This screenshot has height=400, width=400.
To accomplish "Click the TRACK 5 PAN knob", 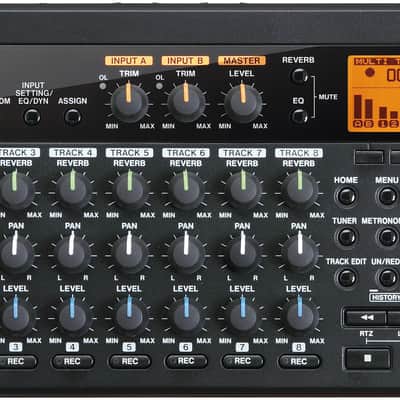I will (x=129, y=253).
